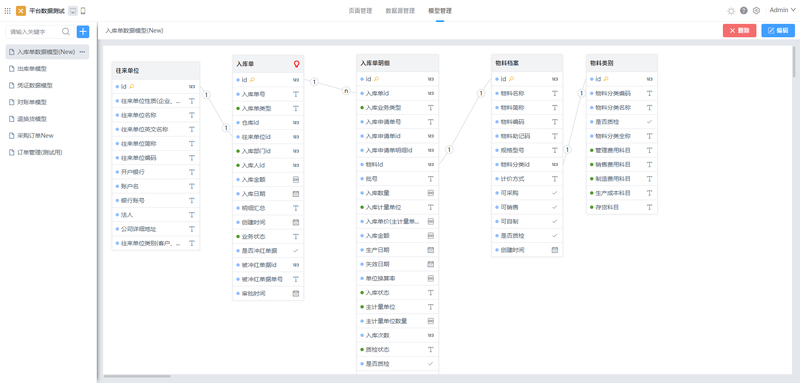Click the 失效日期 field row
This screenshot has height=383, width=800.
pos(397,264)
